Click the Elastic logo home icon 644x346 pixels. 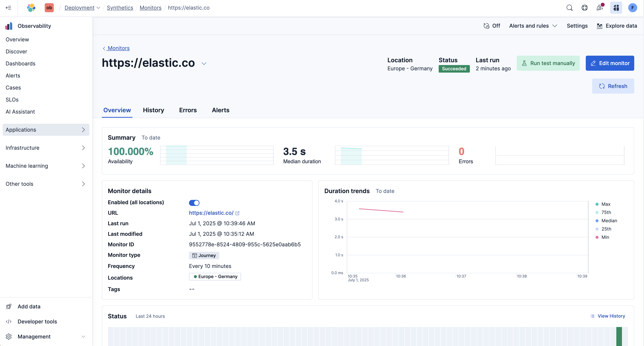tap(31, 8)
